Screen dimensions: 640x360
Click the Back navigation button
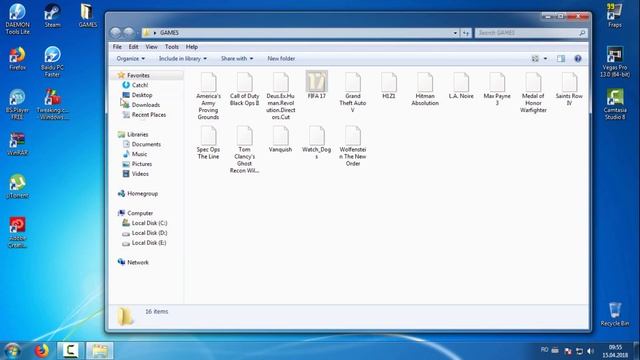tap(116, 33)
